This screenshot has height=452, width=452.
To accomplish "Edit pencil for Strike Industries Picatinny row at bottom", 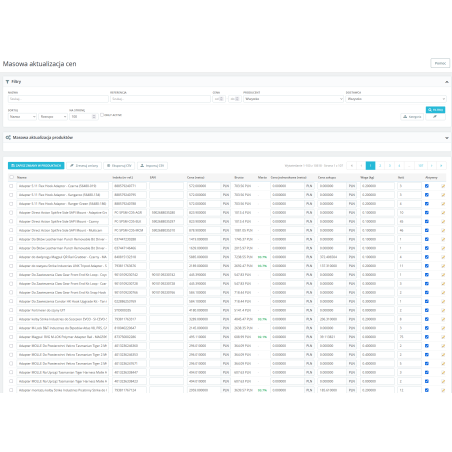I will pos(443,390).
